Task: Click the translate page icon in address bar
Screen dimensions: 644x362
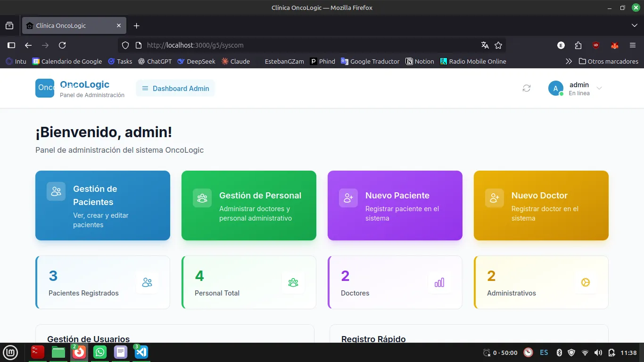Action: [485, 45]
